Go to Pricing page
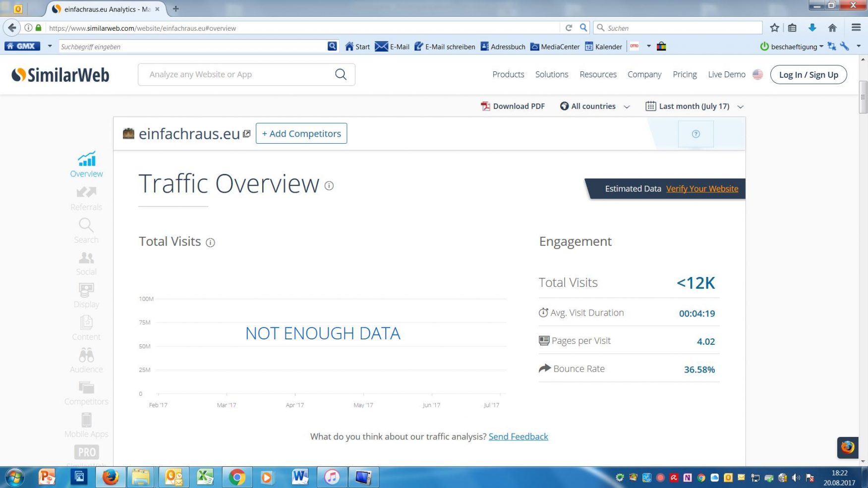Image resolution: width=868 pixels, height=488 pixels. click(685, 74)
